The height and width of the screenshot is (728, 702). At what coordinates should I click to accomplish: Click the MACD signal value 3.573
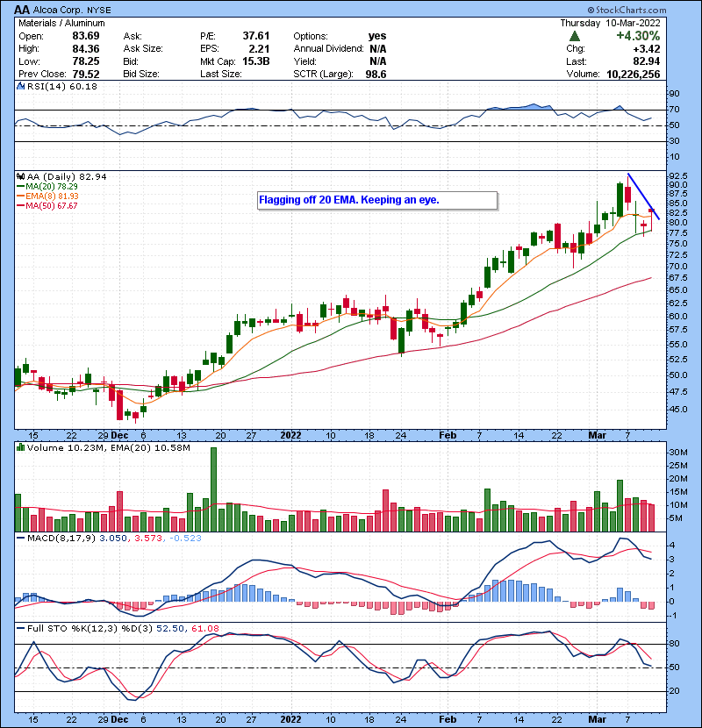pos(148,539)
